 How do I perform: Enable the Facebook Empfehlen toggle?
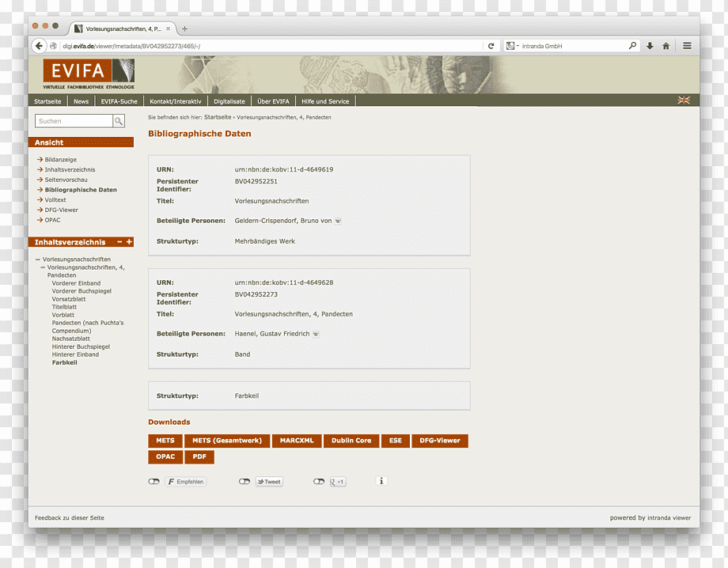pyautogui.click(x=154, y=481)
